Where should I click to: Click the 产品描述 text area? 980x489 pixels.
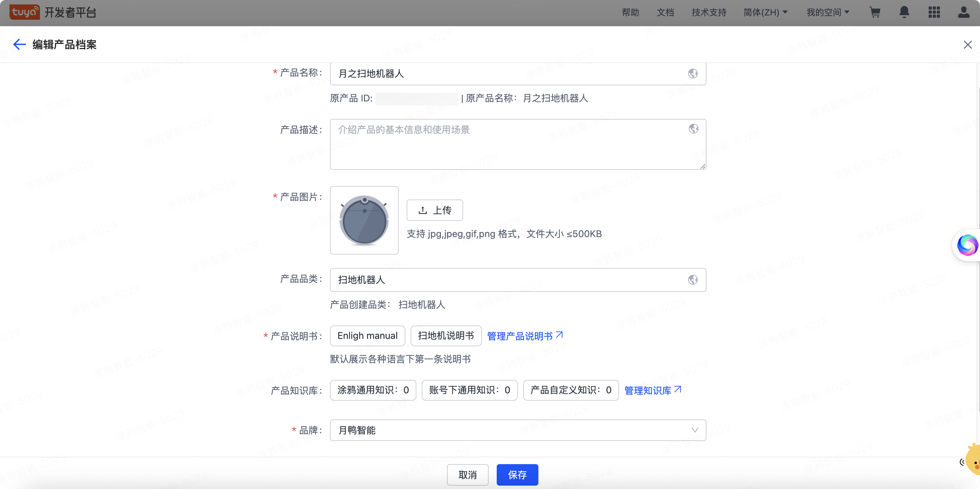pyautogui.click(x=518, y=144)
